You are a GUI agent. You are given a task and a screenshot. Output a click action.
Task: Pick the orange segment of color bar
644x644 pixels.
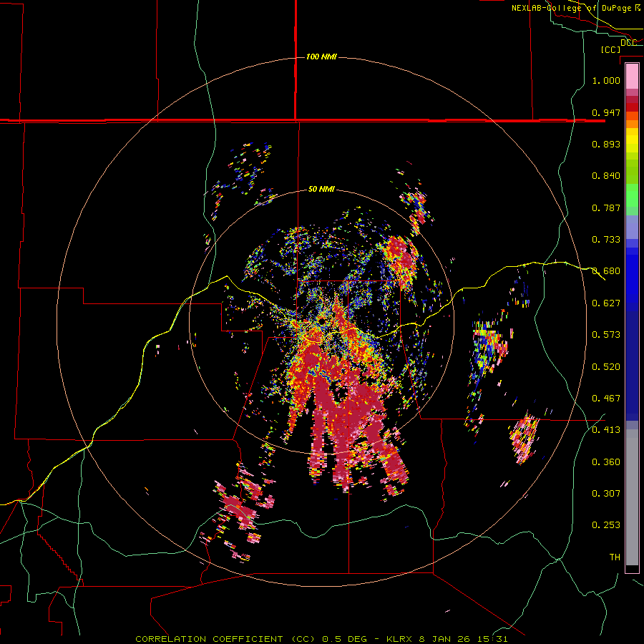[x=632, y=124]
